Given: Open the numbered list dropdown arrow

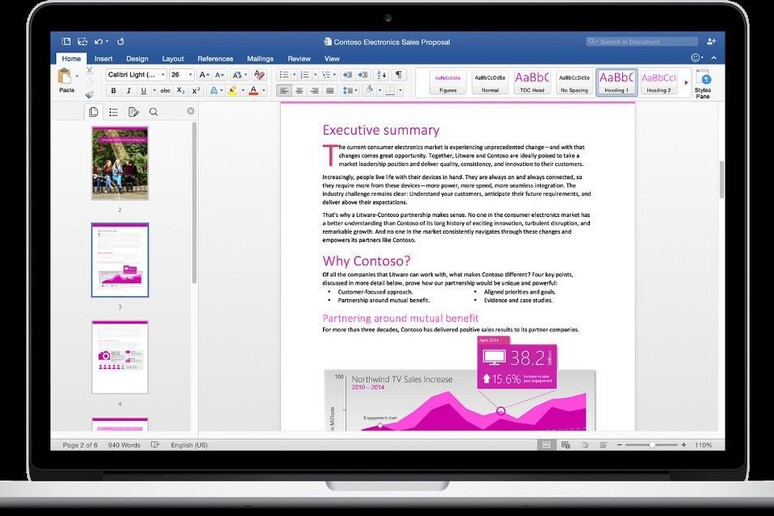Looking at the screenshot, I should 314,75.
